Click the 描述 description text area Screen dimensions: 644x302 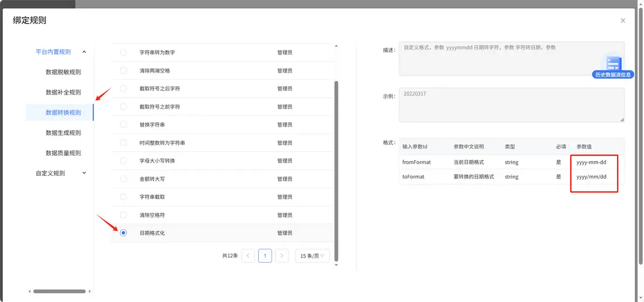(511, 58)
